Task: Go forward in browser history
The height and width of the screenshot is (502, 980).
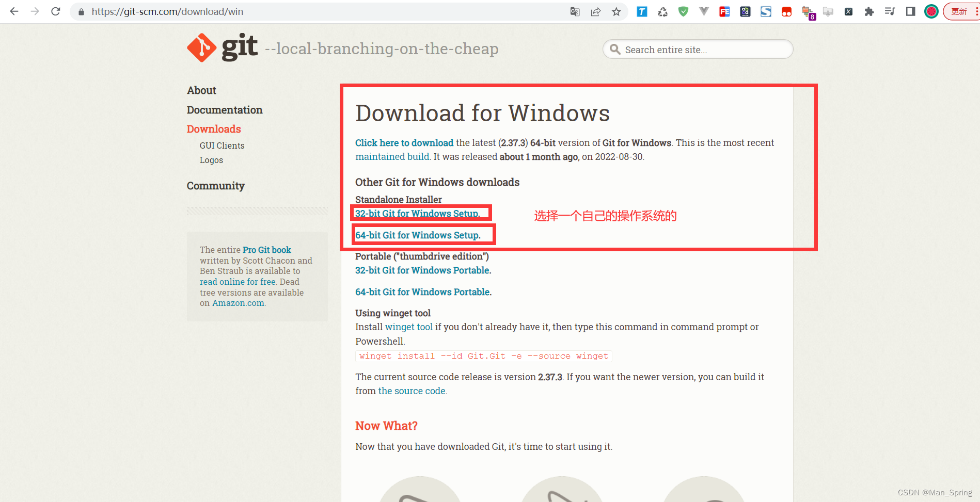Action: point(35,11)
